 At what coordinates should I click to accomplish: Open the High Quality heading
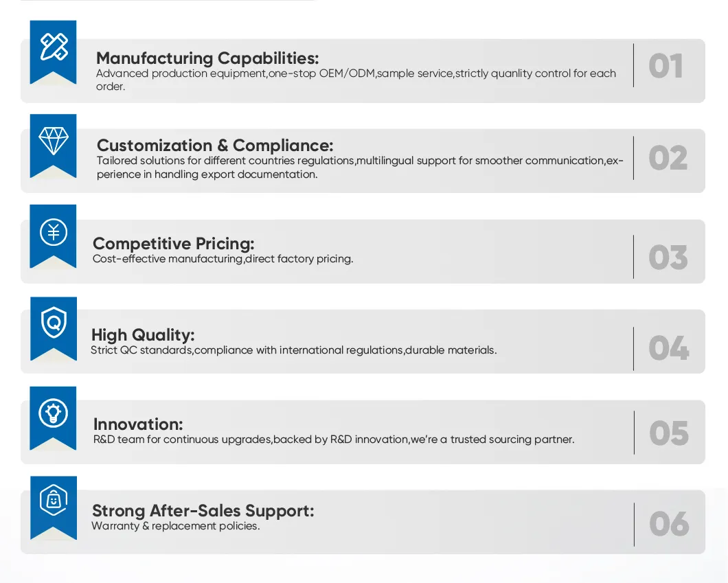pos(143,335)
